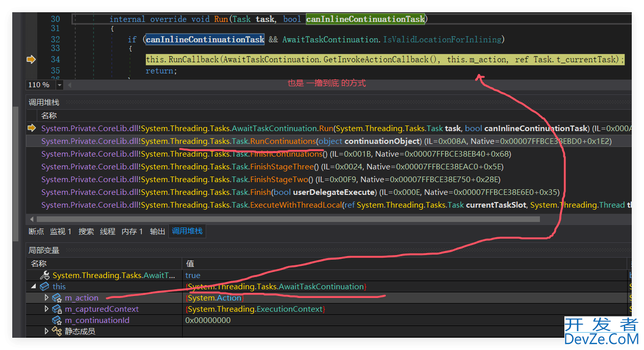644x350 pixels.
Task: Click canInlineContinuationTask parameter on line 30
Action: pos(365,19)
